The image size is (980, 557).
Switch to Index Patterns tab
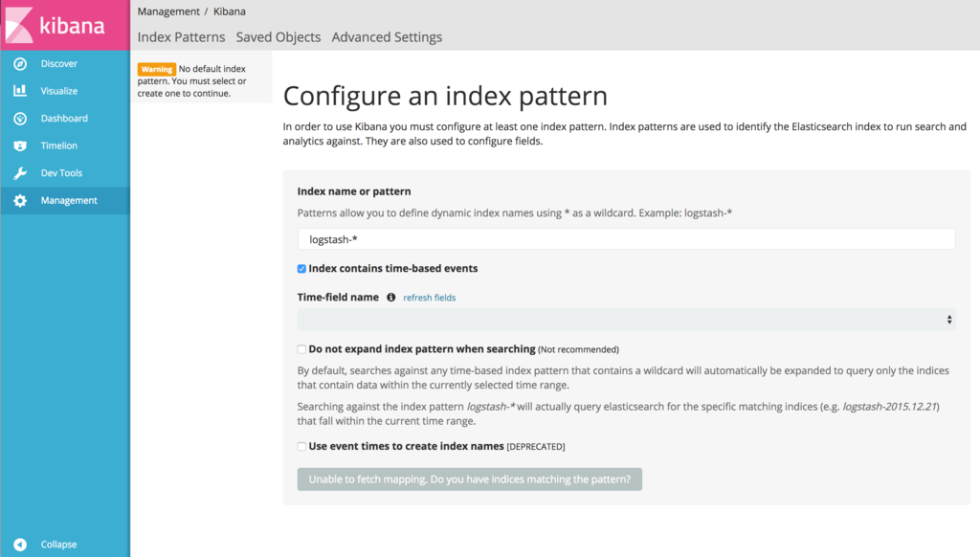[x=181, y=37]
